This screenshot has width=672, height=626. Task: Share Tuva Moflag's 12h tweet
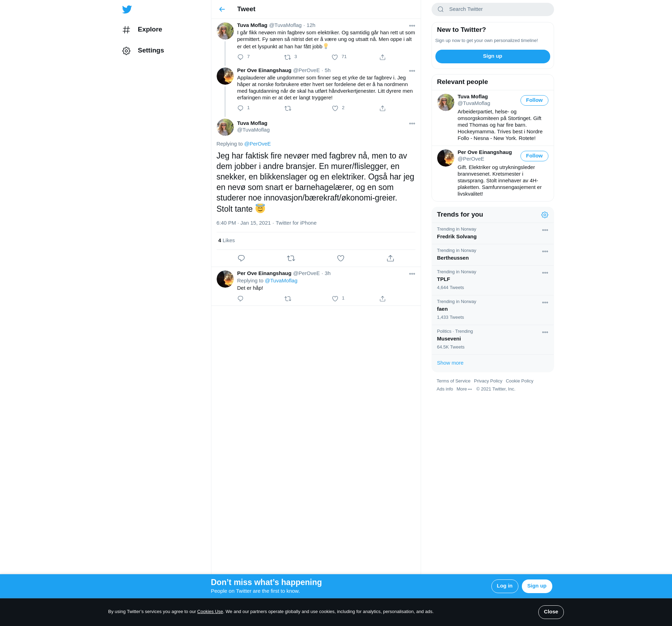coord(383,57)
